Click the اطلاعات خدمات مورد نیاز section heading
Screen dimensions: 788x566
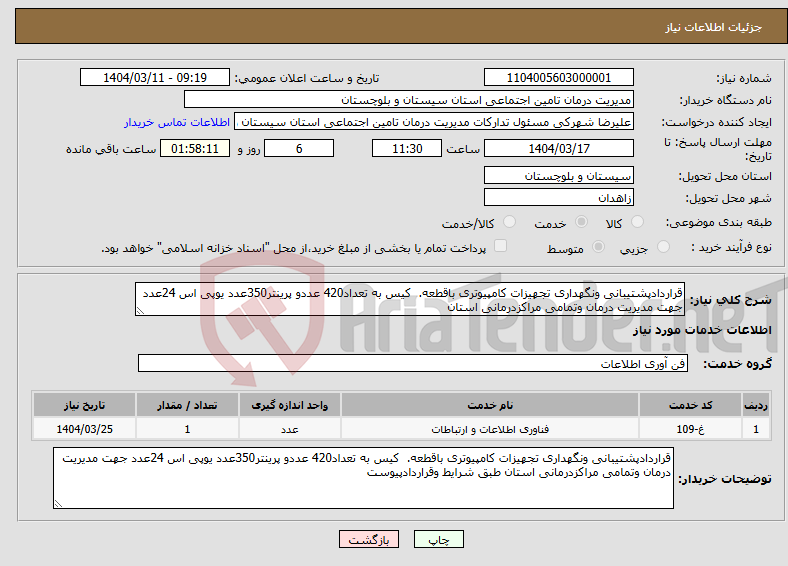[x=702, y=330]
